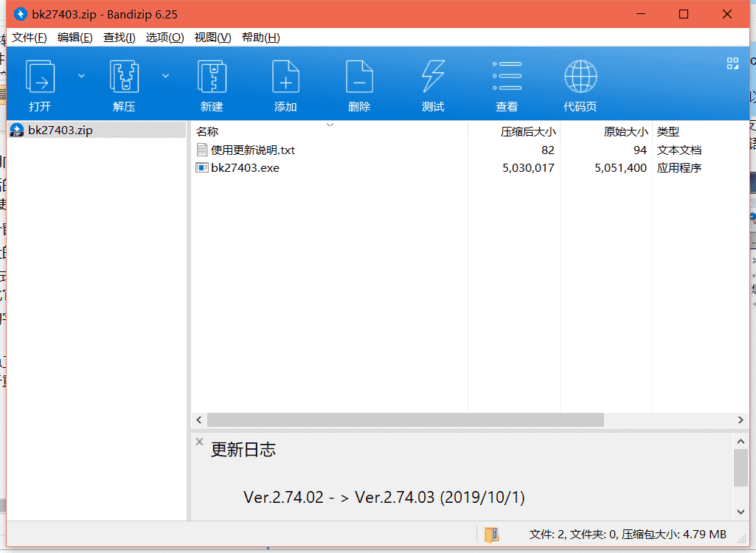Click the application icon of bk27403.exe

point(201,168)
